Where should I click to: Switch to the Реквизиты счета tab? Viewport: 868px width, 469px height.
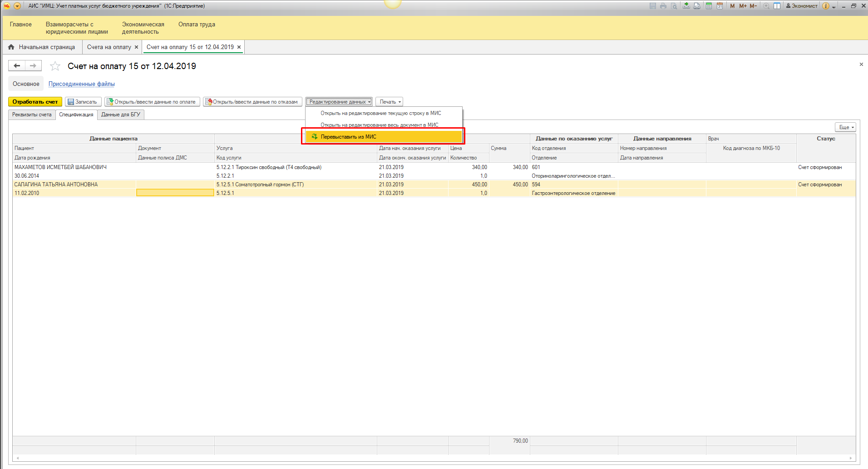pos(32,115)
